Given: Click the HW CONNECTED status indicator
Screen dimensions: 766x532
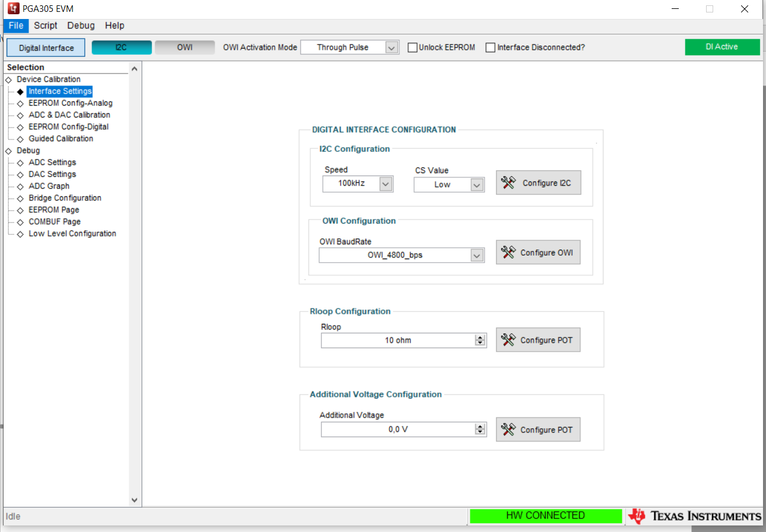Looking at the screenshot, I should point(545,516).
